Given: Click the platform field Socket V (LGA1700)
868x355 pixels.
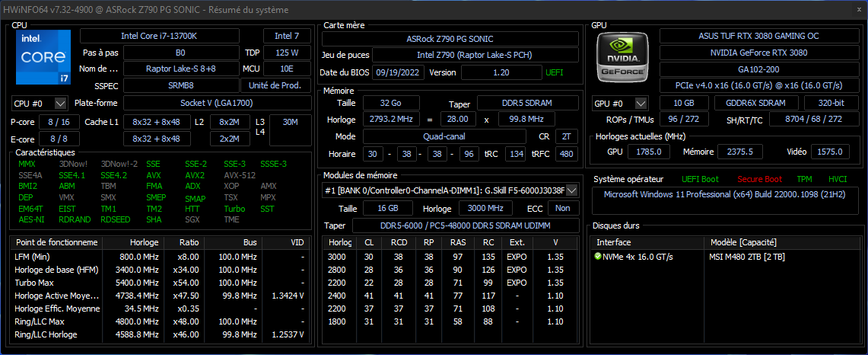Looking at the screenshot, I should coord(217,103).
